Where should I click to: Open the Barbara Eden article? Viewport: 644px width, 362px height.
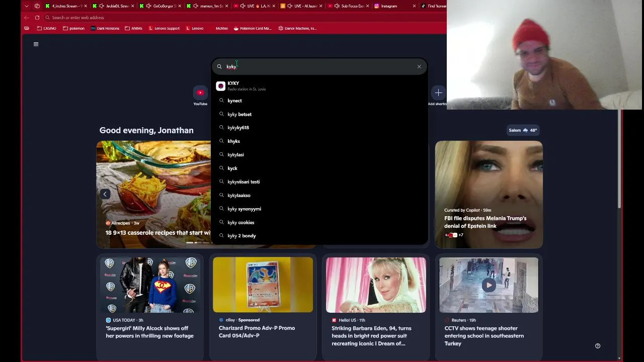tap(372, 336)
